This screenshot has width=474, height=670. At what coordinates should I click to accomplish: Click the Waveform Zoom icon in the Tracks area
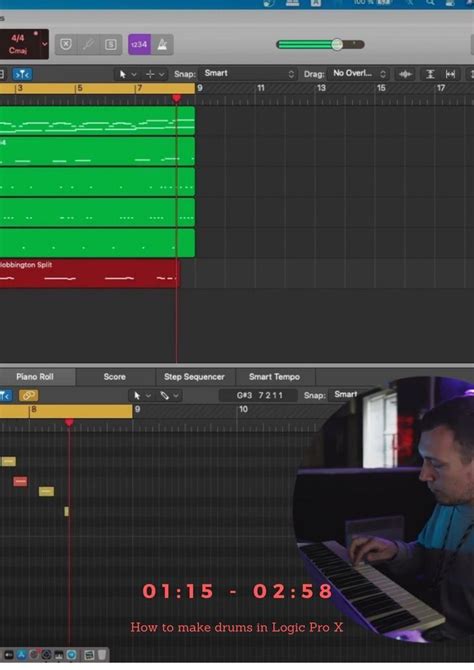pos(405,74)
